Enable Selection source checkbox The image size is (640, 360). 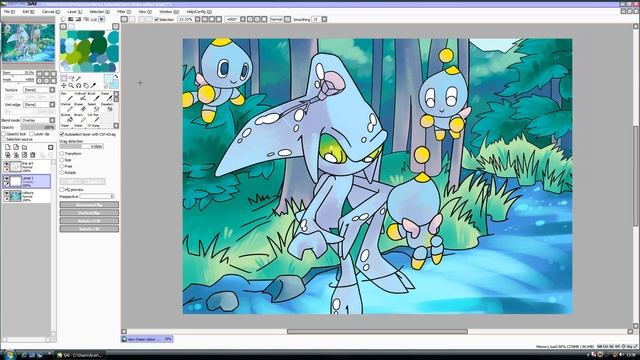(x=4, y=140)
